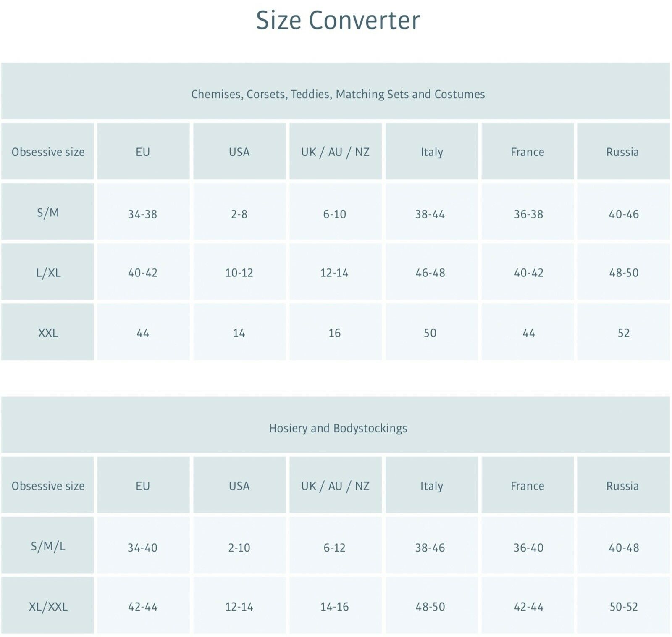
Task: Select the 2-8 USA size cell
Action: pyautogui.click(x=239, y=211)
